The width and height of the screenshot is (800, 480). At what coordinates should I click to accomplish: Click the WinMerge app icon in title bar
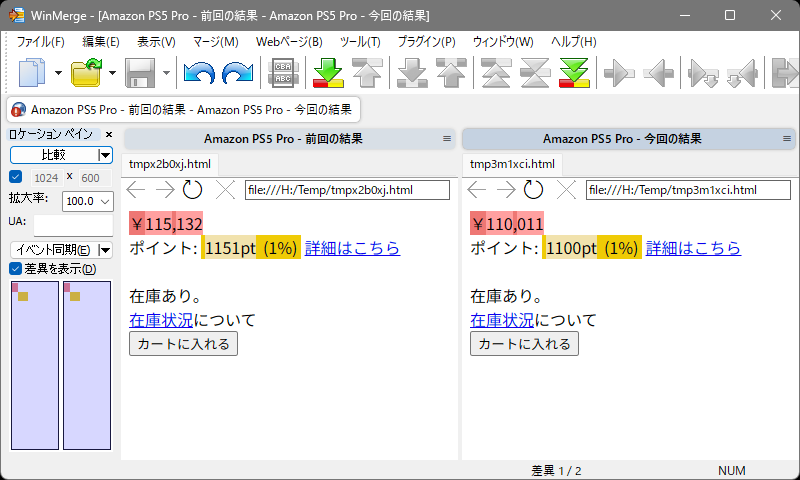click(x=16, y=15)
